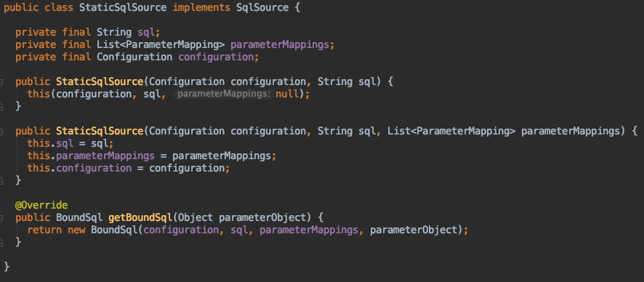Click the Object parameter type in getBoundSql
This screenshot has width=644, height=282.
(196, 217)
